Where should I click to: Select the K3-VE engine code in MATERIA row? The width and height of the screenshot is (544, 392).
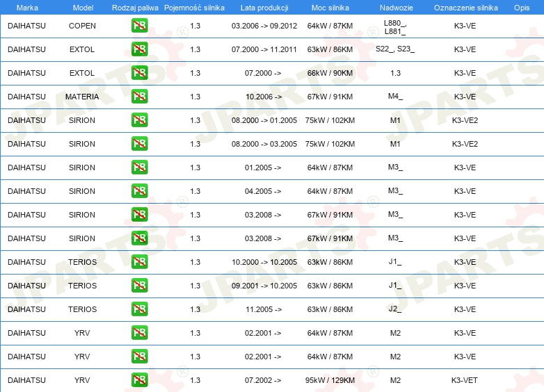(x=465, y=97)
